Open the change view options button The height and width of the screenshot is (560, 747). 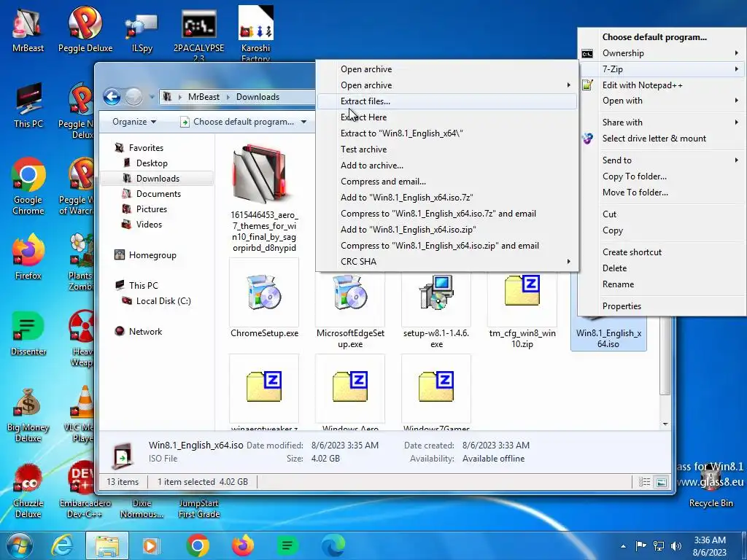644,482
